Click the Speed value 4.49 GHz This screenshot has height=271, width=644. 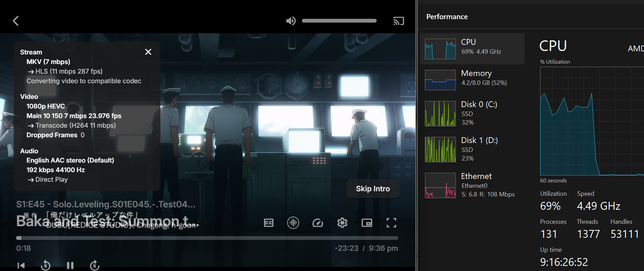tap(599, 206)
